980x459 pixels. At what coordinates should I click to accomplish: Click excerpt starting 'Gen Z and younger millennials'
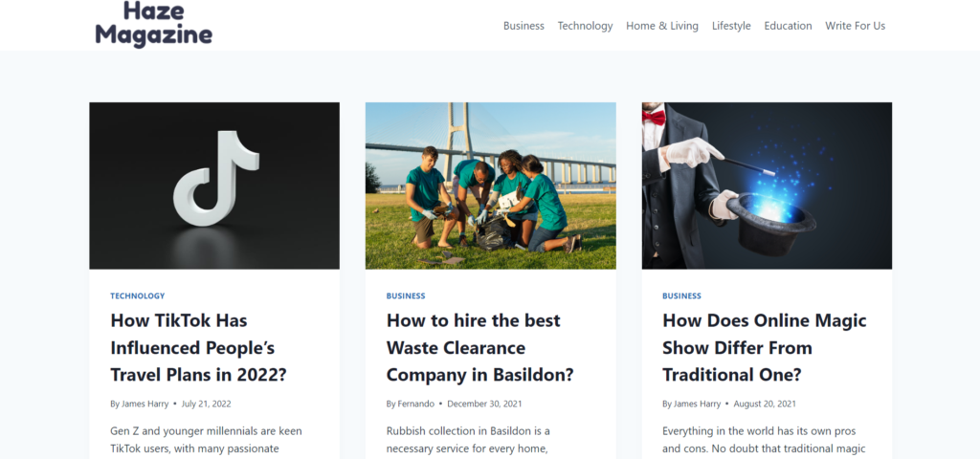207,440
